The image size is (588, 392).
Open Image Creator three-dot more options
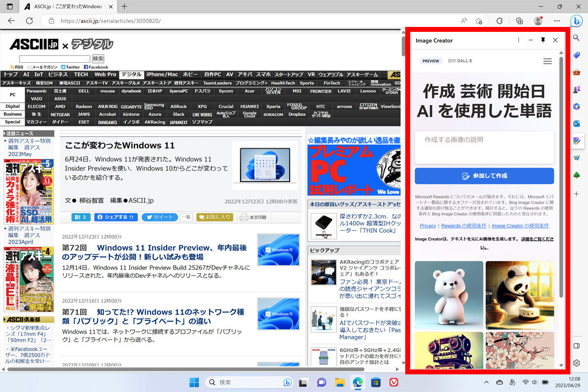(x=518, y=40)
